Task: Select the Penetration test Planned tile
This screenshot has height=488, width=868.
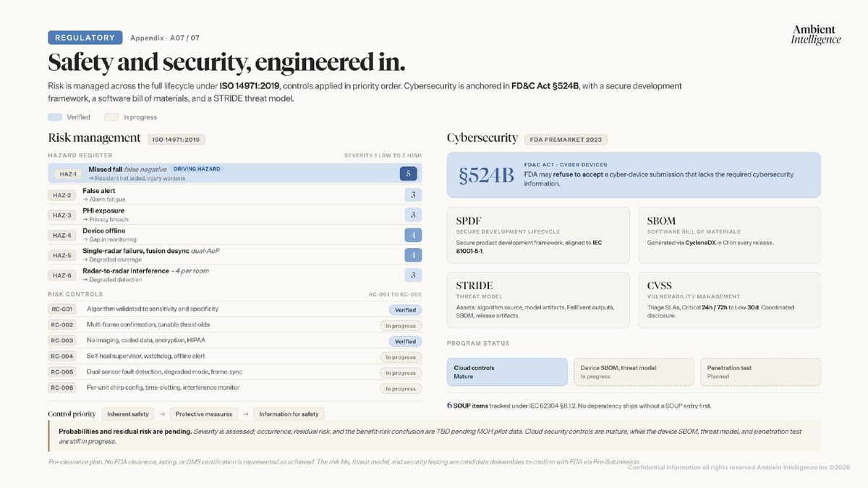Action: [x=760, y=372]
